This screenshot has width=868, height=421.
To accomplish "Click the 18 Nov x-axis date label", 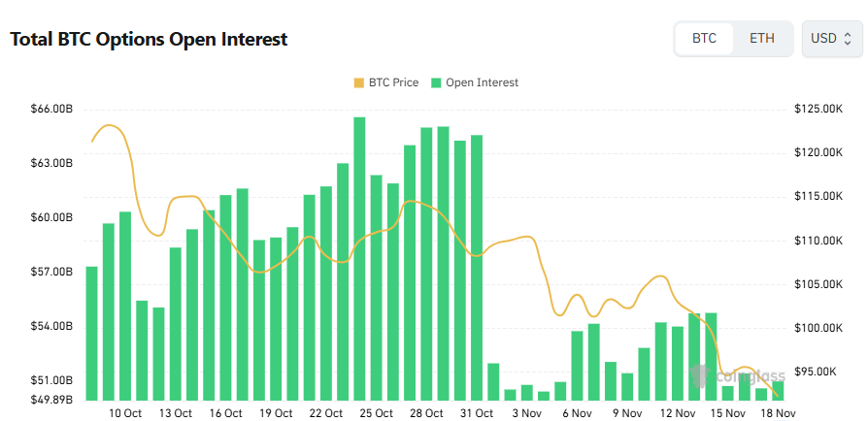I will click(x=778, y=413).
